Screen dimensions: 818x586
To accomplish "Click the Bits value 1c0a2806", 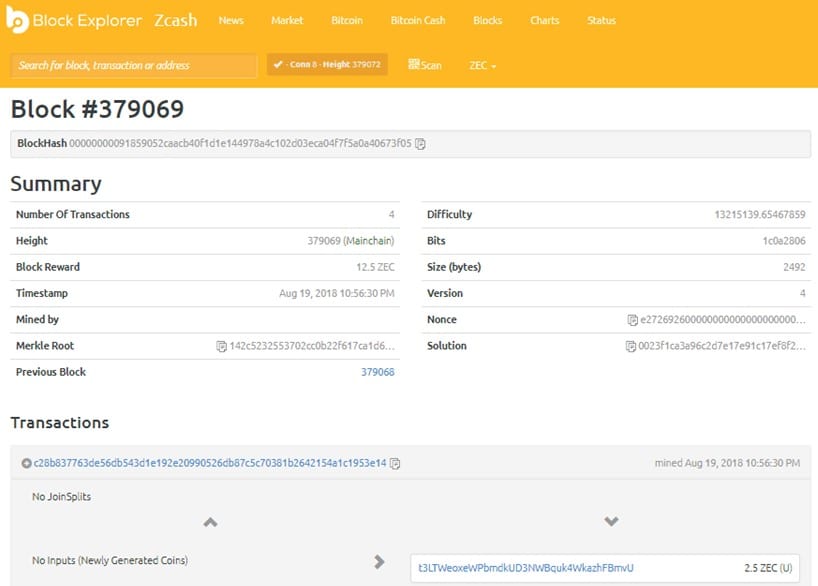I will coord(784,241).
